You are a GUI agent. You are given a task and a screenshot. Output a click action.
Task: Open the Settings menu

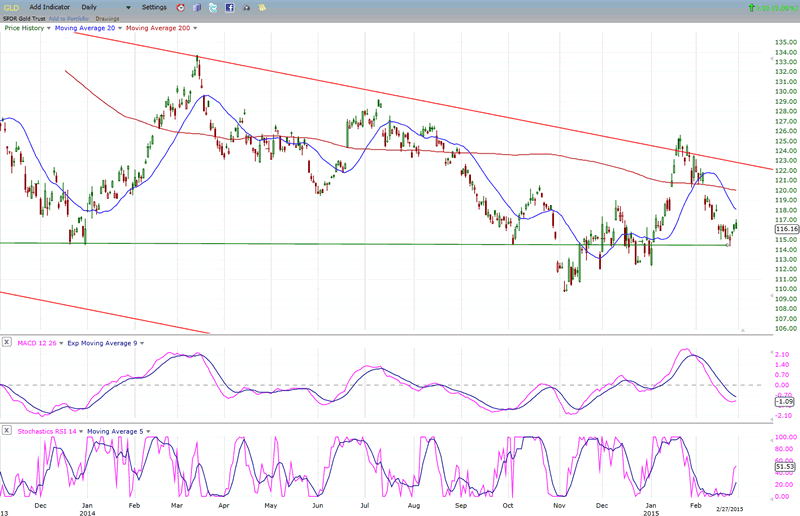(x=156, y=7)
